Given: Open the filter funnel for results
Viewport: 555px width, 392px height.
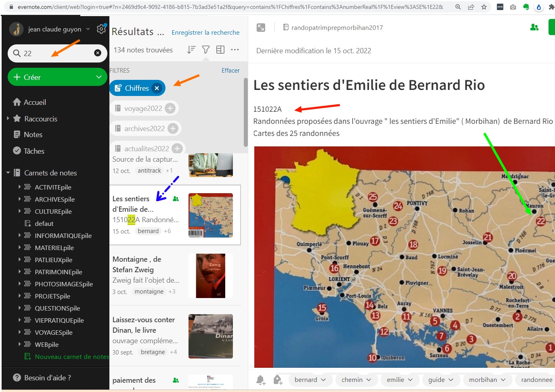Looking at the screenshot, I should point(206,50).
